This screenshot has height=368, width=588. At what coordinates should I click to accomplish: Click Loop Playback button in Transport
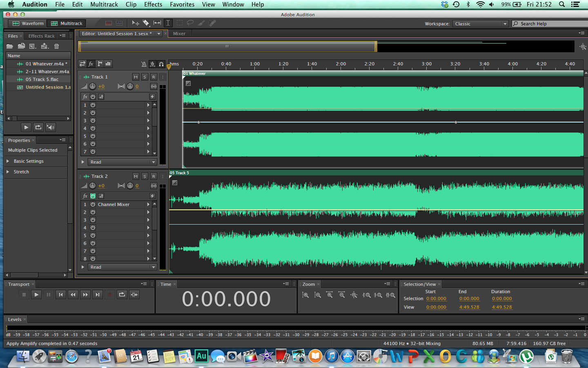coord(122,294)
